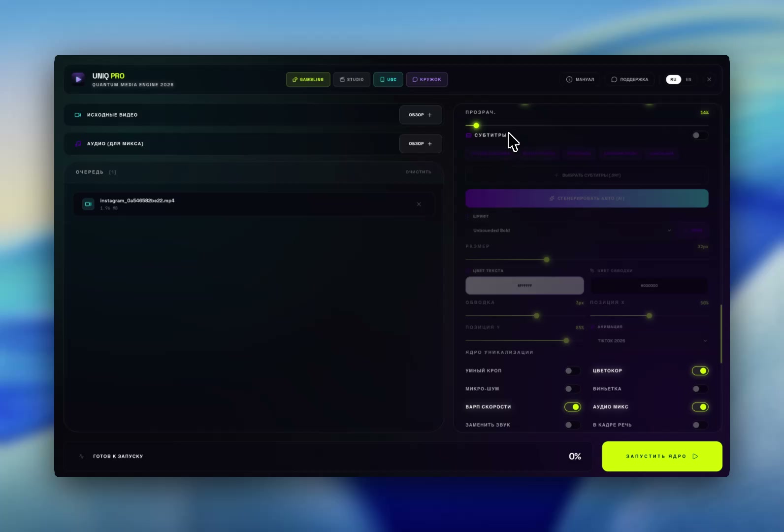Click the icon beside Цвет обводки label
784x532 pixels.
tap(592, 270)
